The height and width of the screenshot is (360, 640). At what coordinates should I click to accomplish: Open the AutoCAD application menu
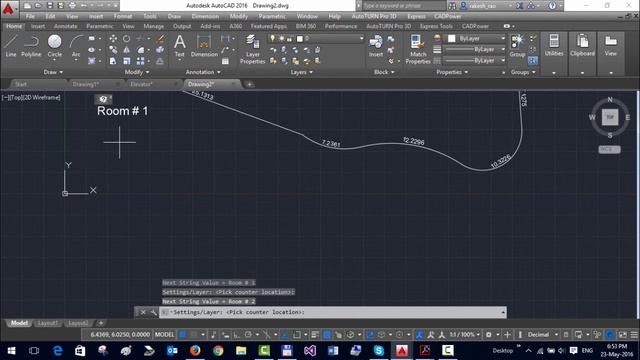[x=8, y=8]
